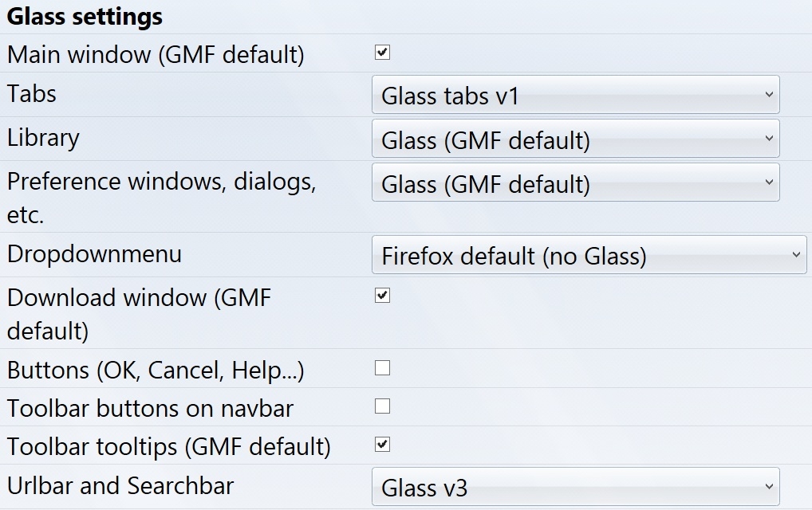
Task: Click the Buttons (OK, Cancel, Help...) label text
Action: pos(156,371)
